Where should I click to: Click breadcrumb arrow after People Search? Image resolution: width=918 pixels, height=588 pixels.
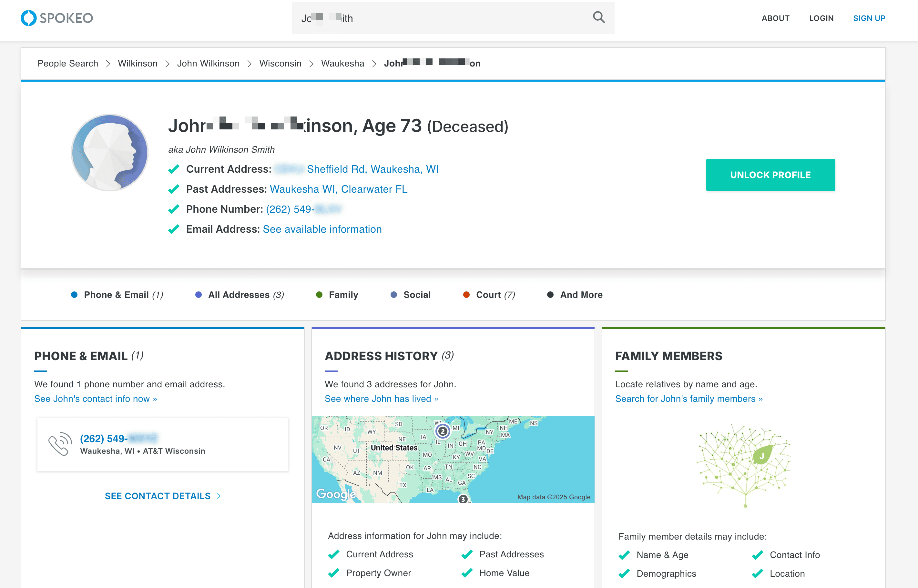point(108,64)
